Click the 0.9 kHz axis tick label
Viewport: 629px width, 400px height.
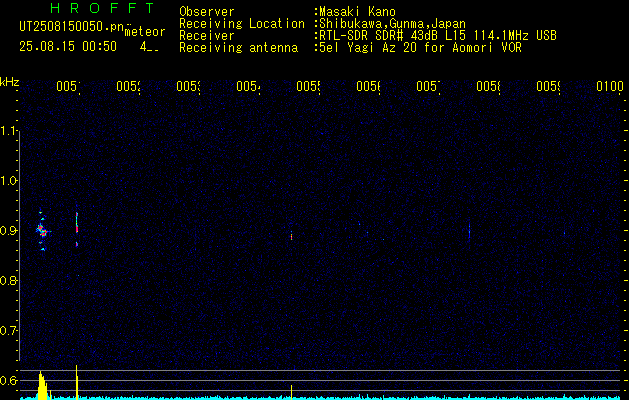(8, 231)
